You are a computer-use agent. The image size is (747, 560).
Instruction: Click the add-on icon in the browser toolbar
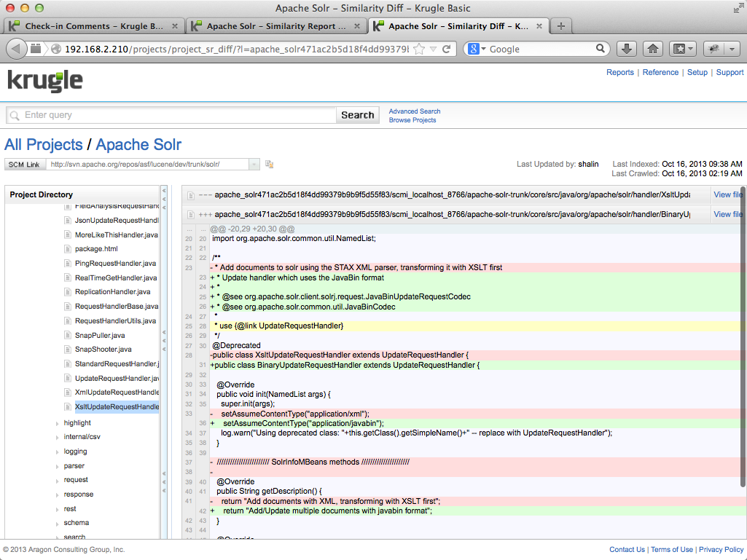[x=713, y=49]
